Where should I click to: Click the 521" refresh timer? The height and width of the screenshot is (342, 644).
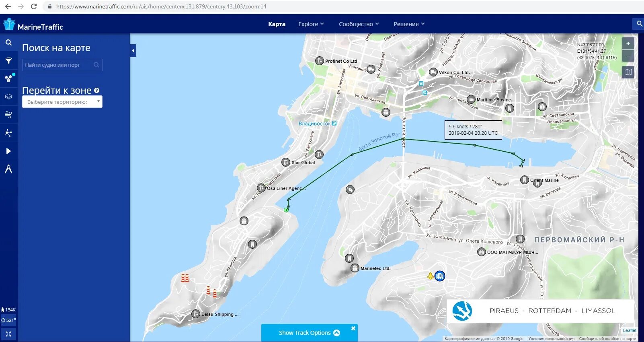tap(8, 320)
